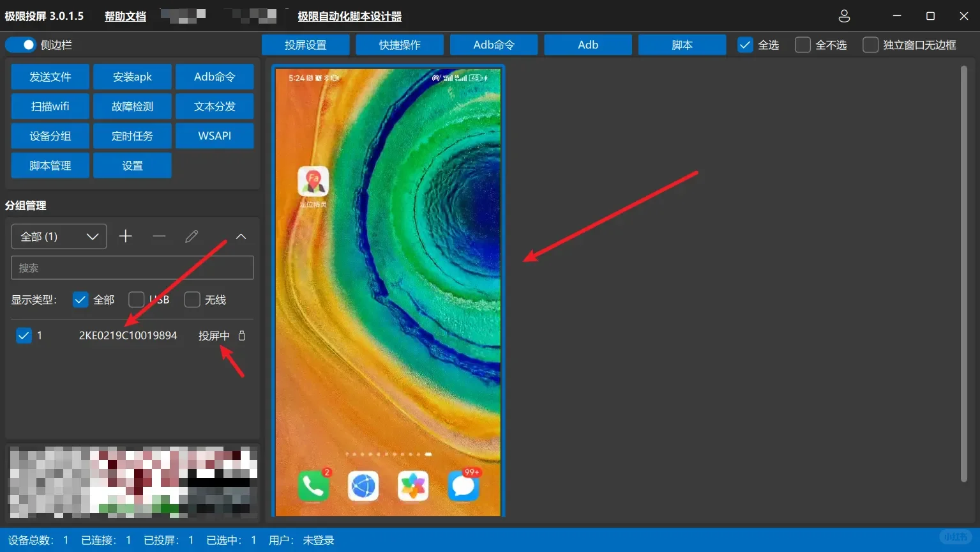This screenshot has width=980, height=552.
Task: Tap the 定位精灵 app icon on phone
Action: coord(313,182)
